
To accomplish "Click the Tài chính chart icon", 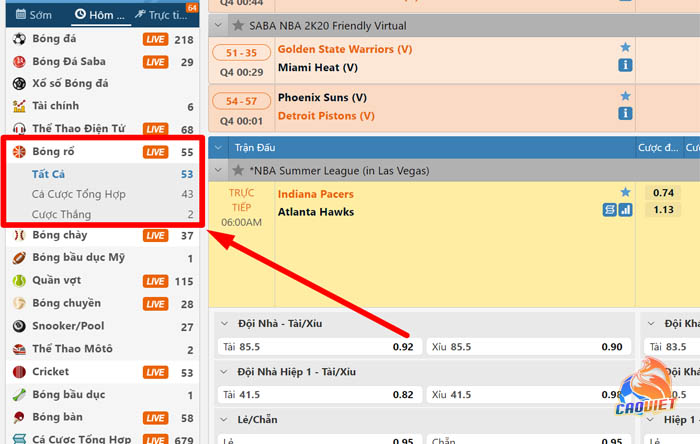I will 19,106.
